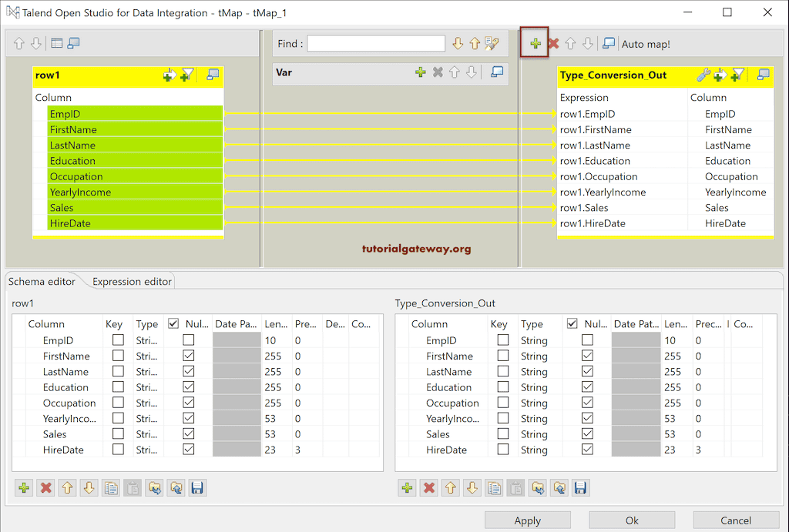The image size is (789, 532).
Task: Place cursor in the Find input field
Action: point(375,43)
